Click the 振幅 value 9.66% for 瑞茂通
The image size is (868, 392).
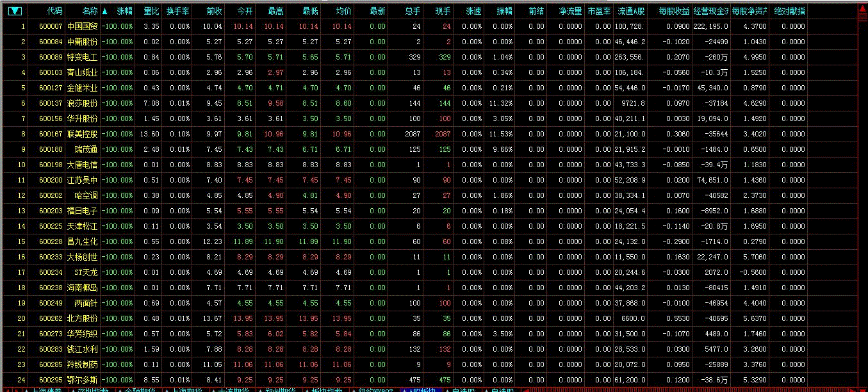pos(503,149)
